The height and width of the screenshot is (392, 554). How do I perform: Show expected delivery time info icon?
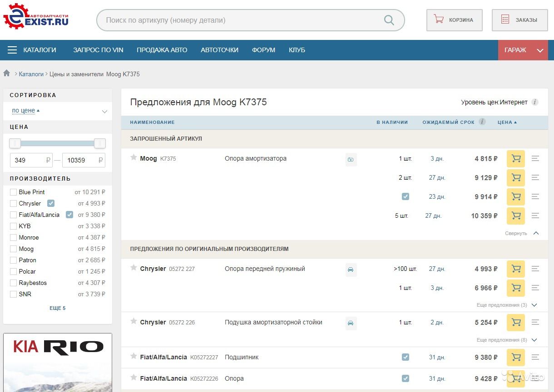click(x=482, y=122)
